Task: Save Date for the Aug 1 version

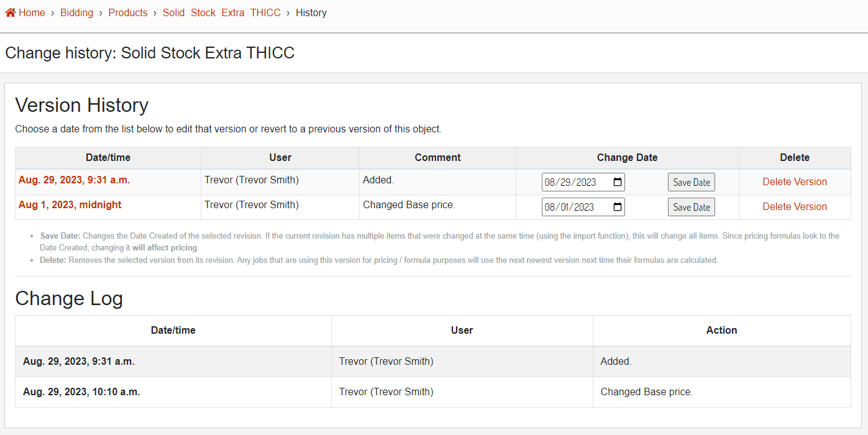Action: click(691, 207)
